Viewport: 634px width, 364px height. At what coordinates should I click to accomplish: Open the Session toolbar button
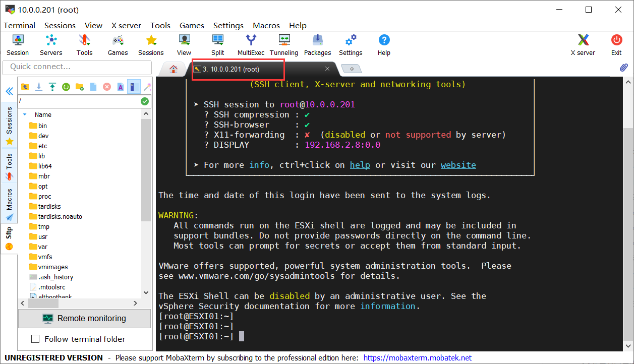[x=18, y=45]
